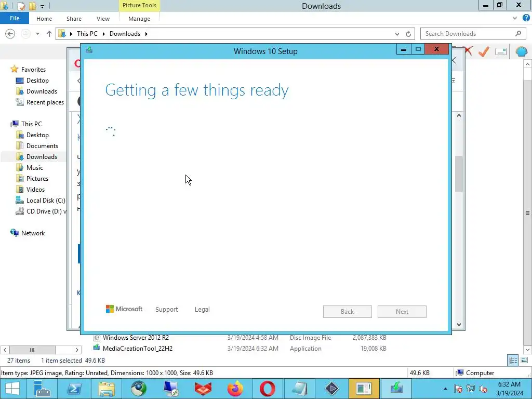Viewport: 532px width, 399px height.
Task: Expand the ribbon with the chevron
Action: tap(515, 18)
